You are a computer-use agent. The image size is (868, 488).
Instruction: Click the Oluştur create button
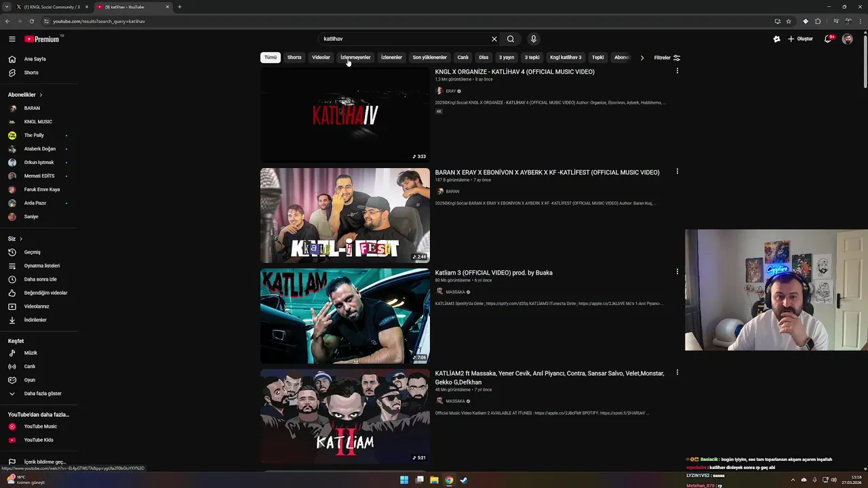coord(800,39)
